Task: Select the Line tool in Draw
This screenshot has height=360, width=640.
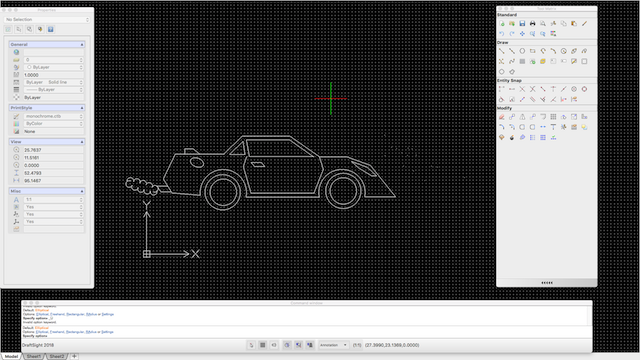Action: 502,51
